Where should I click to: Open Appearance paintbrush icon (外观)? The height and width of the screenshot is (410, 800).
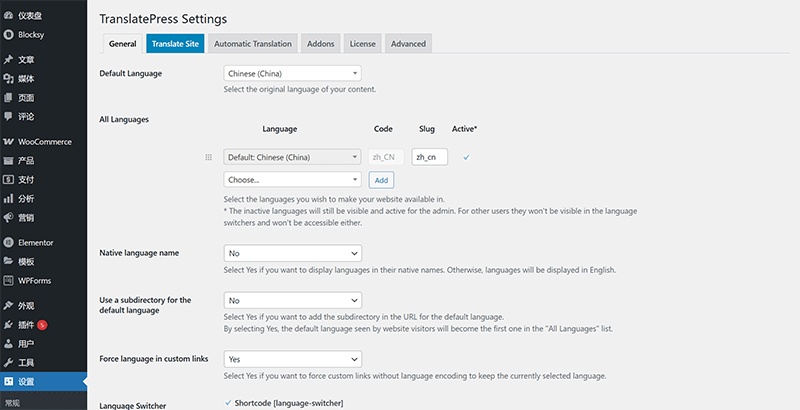[x=8, y=305]
